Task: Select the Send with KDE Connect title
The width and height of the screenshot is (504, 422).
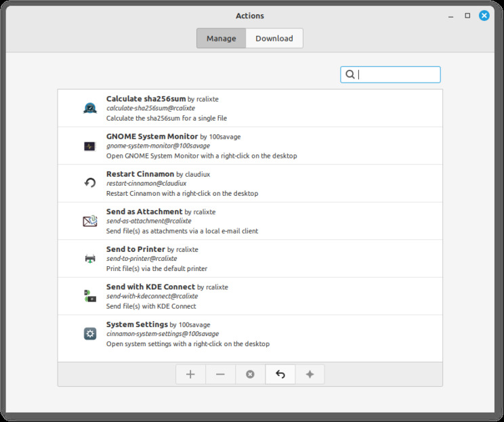Action: point(151,287)
